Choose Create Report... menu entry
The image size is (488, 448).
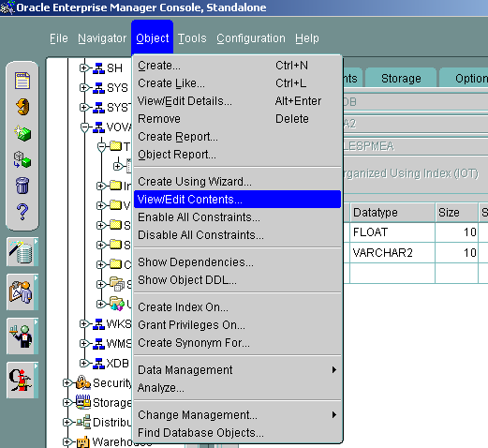coord(237,137)
